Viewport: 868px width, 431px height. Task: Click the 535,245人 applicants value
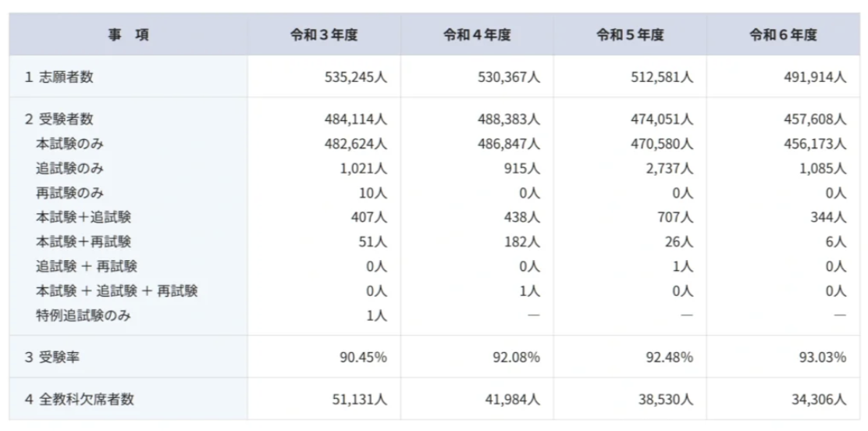355,77
